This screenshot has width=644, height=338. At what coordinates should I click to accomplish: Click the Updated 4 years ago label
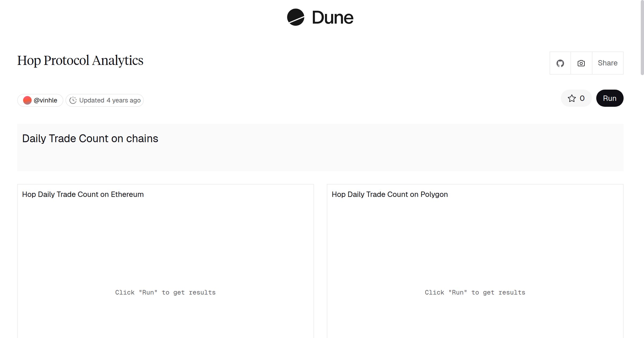click(x=110, y=100)
